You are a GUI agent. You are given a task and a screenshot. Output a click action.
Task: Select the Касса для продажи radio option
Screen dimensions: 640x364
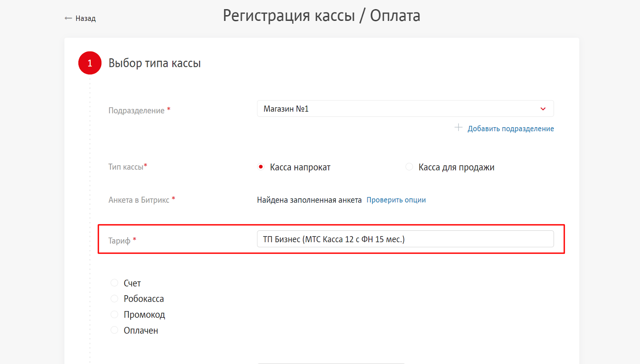[x=409, y=167]
